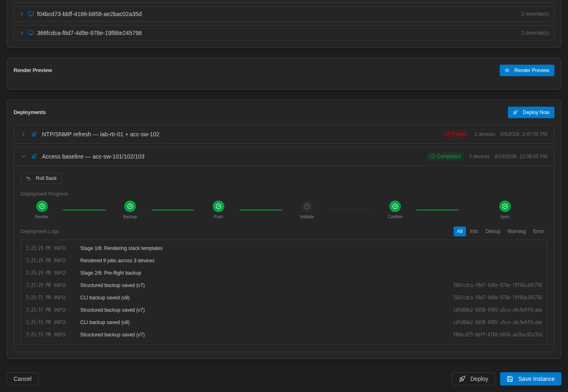Click the Deploy Now button
The width and height of the screenshot is (568, 392).
(x=531, y=112)
